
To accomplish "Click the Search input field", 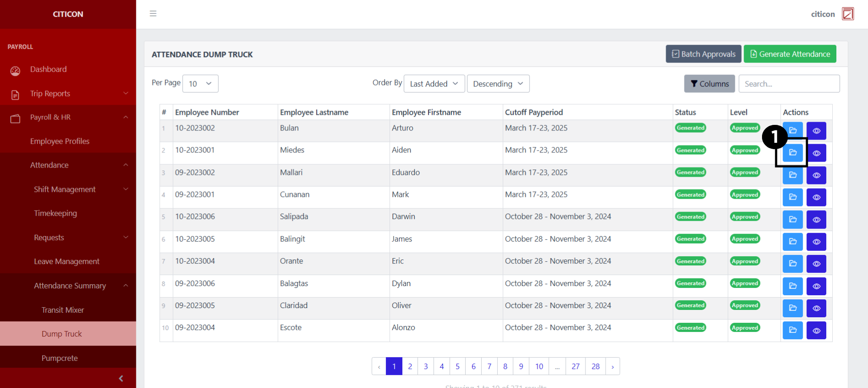I will click(x=789, y=84).
